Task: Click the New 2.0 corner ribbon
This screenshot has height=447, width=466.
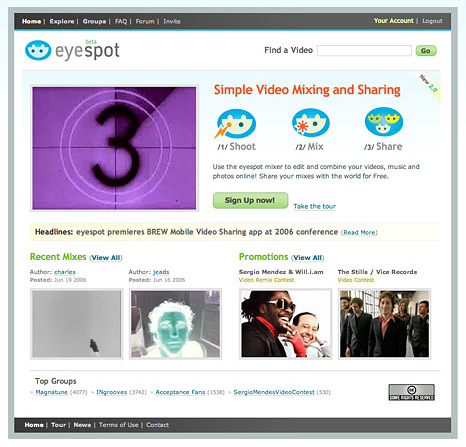Action: [x=428, y=83]
